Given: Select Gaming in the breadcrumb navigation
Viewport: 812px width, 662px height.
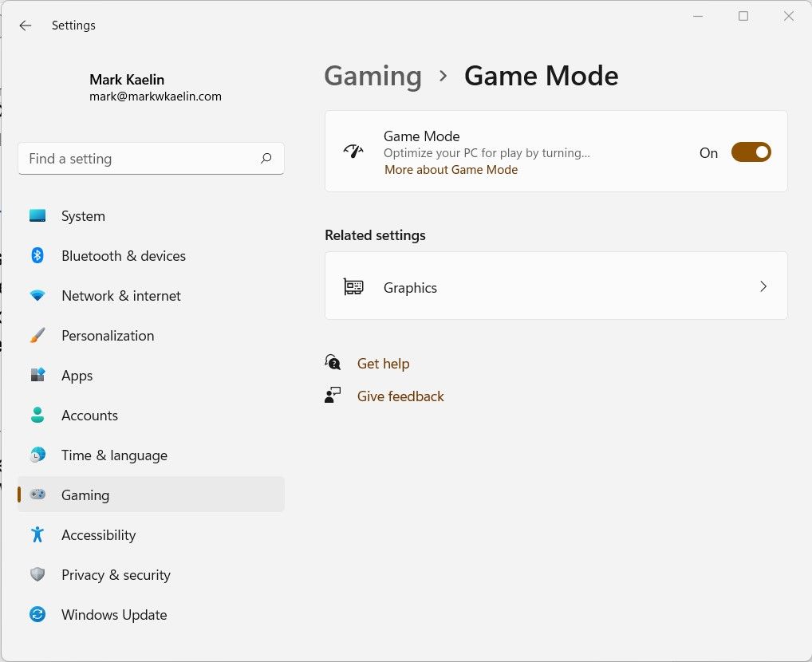Looking at the screenshot, I should tap(372, 76).
